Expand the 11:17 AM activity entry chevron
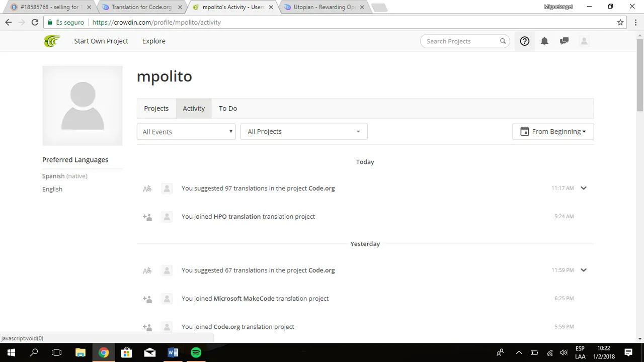Image resolution: width=644 pixels, height=362 pixels. click(584, 188)
